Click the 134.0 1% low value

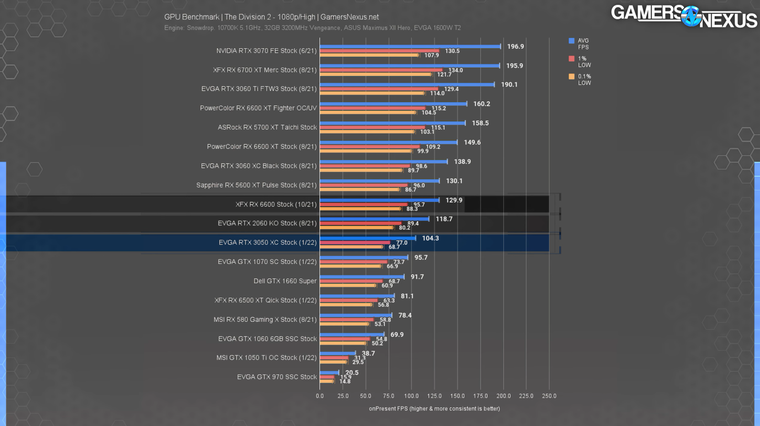tap(456, 70)
